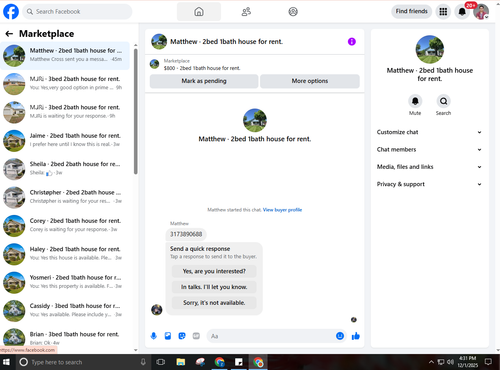This screenshot has height=370, width=500.
Task: Open the Friends tab icon
Action: pyautogui.click(x=246, y=12)
